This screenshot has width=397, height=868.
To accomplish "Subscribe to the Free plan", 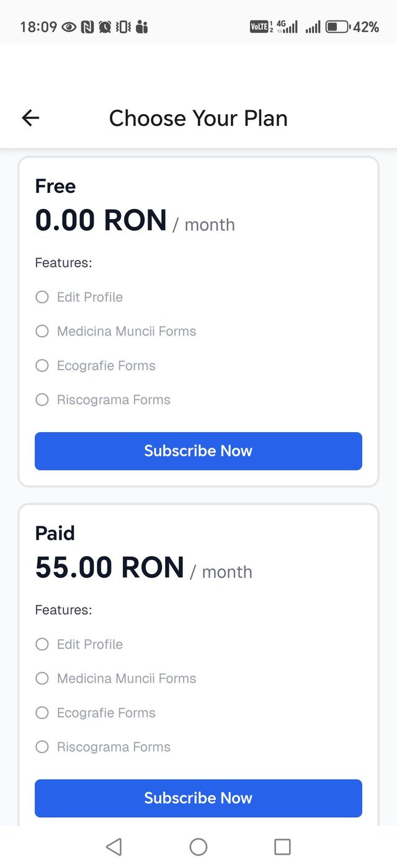I will pos(198,451).
